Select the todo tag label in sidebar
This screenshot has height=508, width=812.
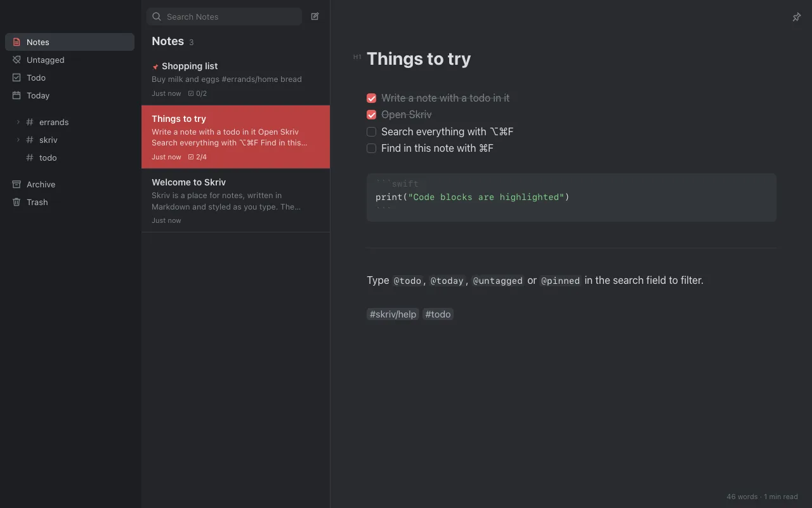coord(48,157)
